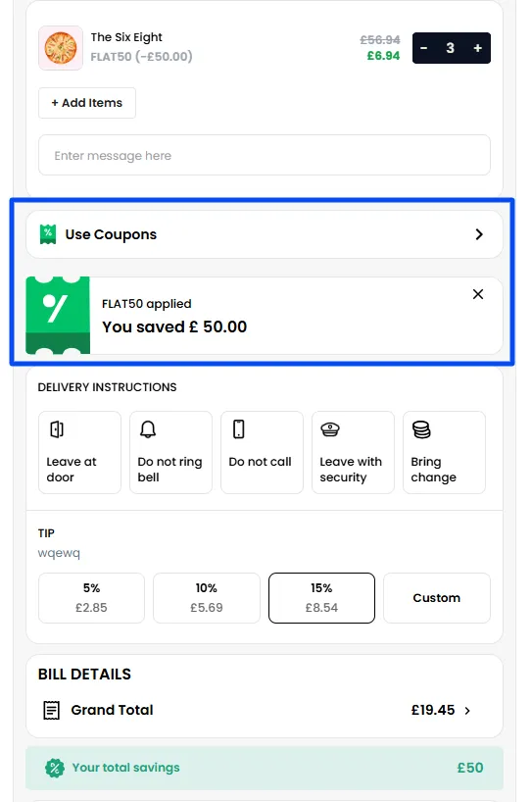Click the struck-through price £56.94
The width and height of the screenshot is (532, 802).
point(380,40)
